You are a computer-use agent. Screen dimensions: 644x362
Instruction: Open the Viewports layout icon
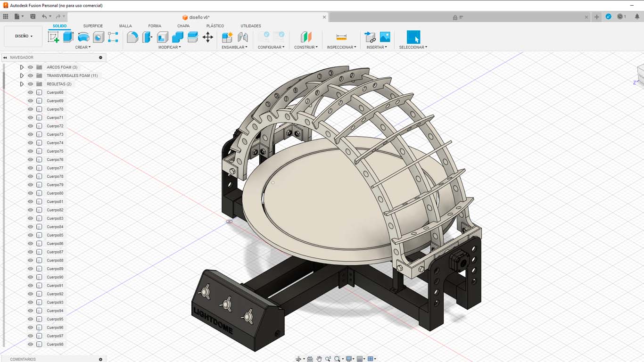(371, 359)
